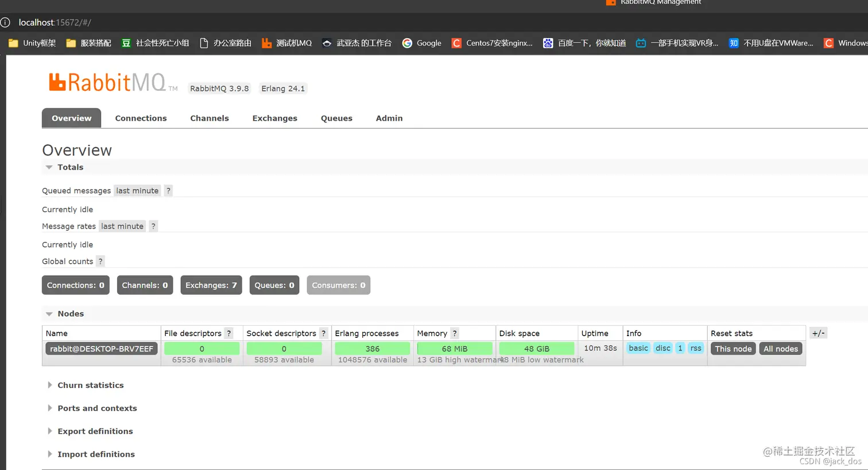
Task: Switch to the Connections tab
Action: pyautogui.click(x=141, y=118)
